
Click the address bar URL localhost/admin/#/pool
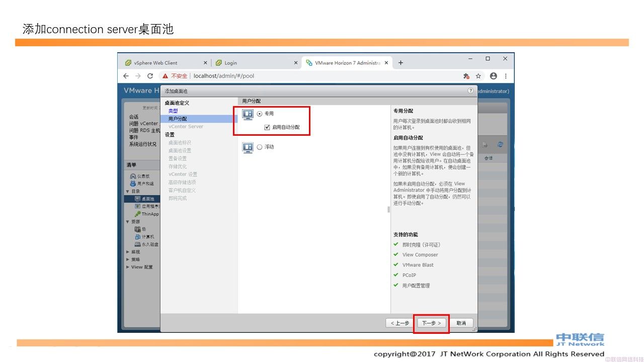[x=224, y=76]
